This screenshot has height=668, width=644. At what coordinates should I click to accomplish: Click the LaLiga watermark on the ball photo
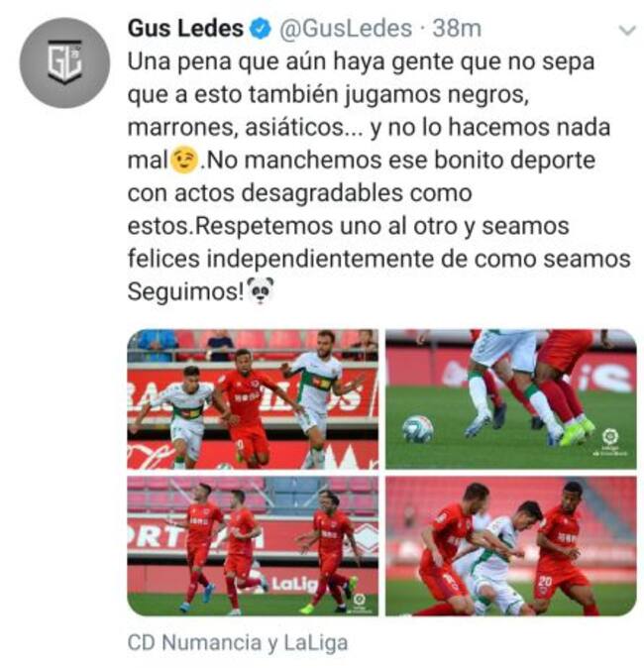pyautogui.click(x=610, y=443)
